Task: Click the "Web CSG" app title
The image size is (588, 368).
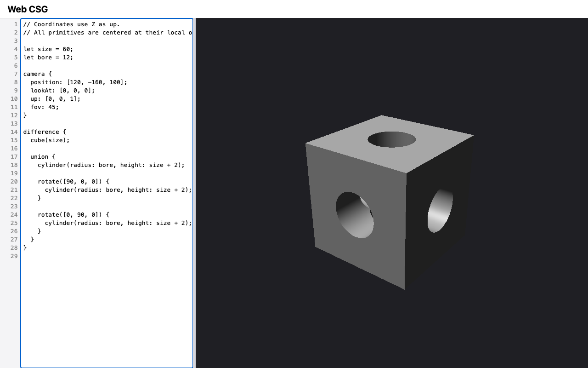Action: [x=28, y=9]
